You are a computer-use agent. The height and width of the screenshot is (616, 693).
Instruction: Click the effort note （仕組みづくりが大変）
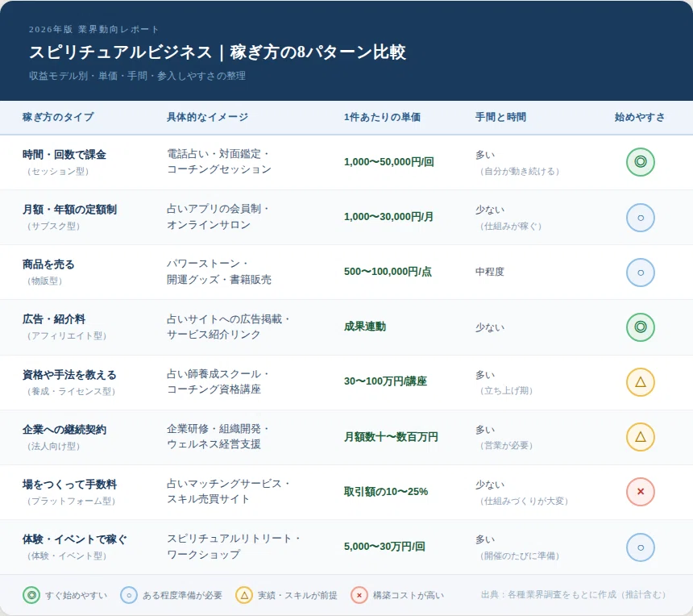524,501
